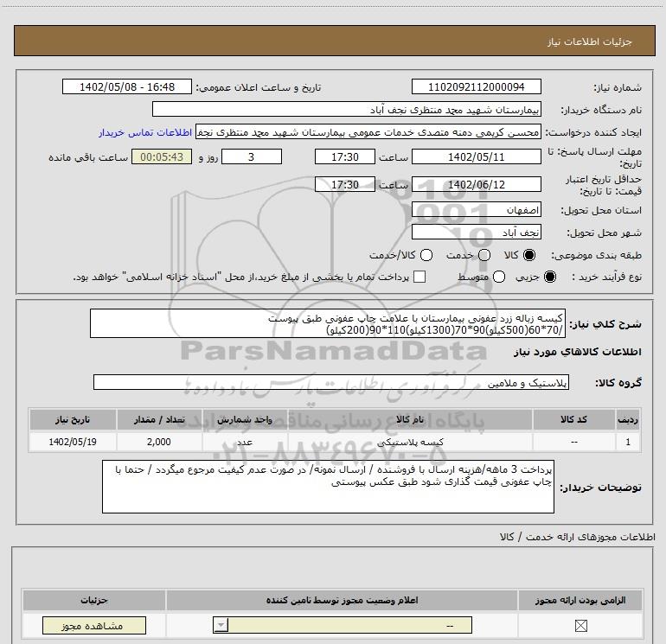This screenshot has height=644, width=666.
Task: Click the general need description text box
Action: click(x=328, y=323)
